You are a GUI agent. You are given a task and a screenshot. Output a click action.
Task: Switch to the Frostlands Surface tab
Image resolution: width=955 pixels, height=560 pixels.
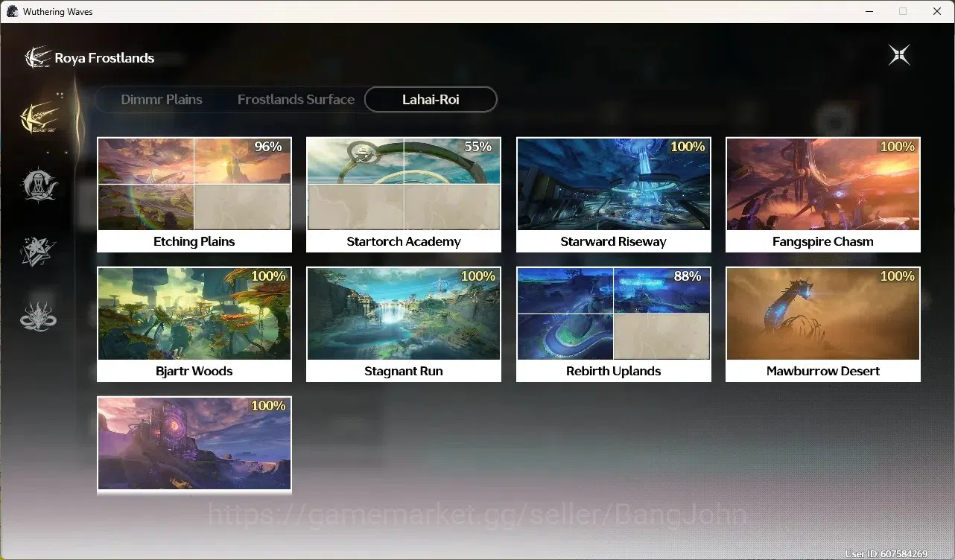[296, 99]
